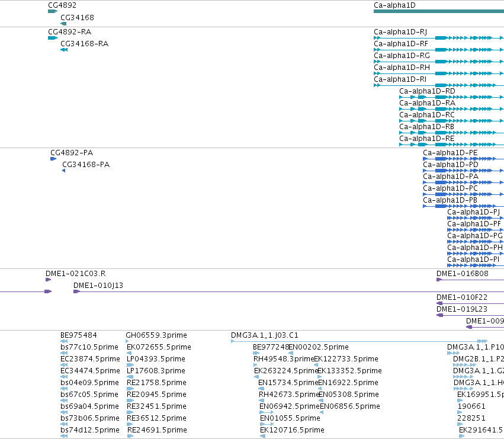The height and width of the screenshot is (439, 504).
Task: Click the EN05308.5prime EST label
Action: tap(349, 395)
